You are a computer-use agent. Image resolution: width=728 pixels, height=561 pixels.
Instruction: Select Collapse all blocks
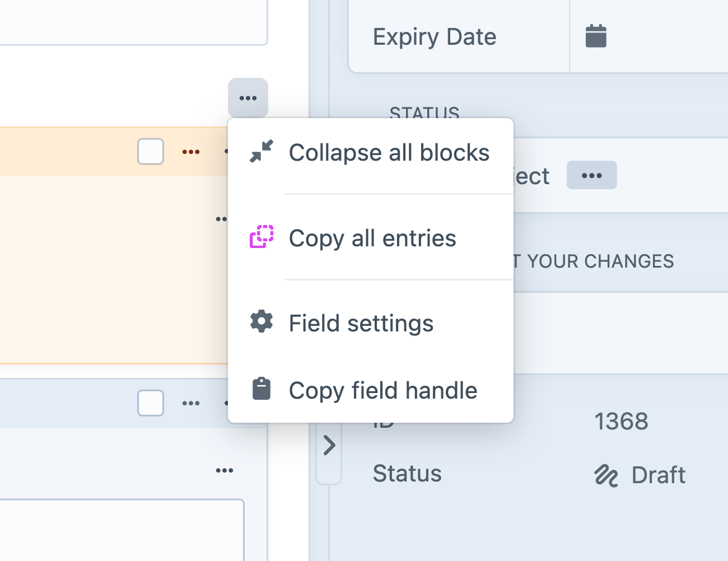389,153
